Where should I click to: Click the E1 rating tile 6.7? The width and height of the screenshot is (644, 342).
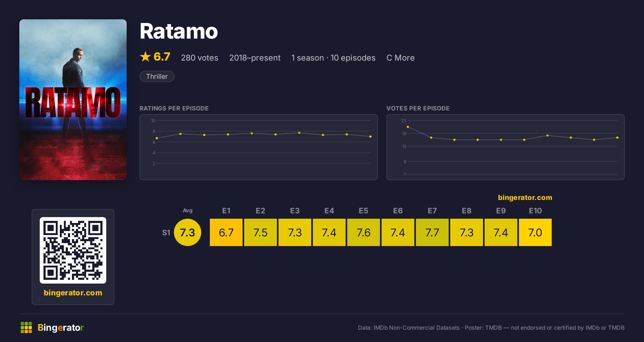pos(226,232)
